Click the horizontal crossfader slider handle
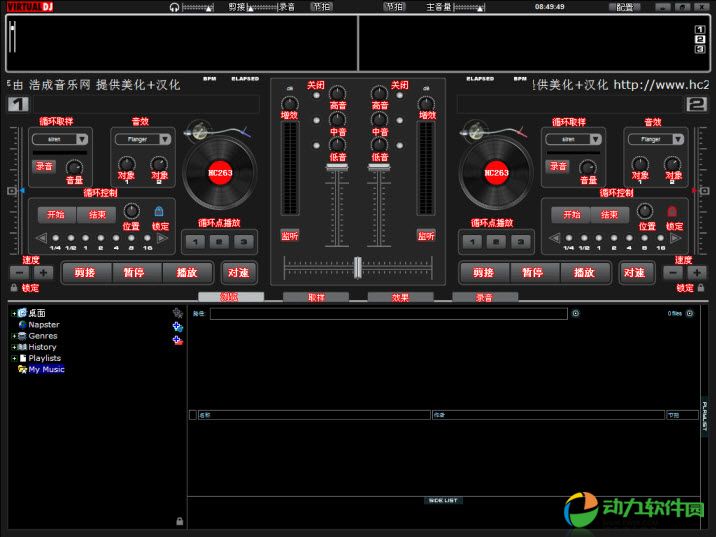 (x=357, y=267)
